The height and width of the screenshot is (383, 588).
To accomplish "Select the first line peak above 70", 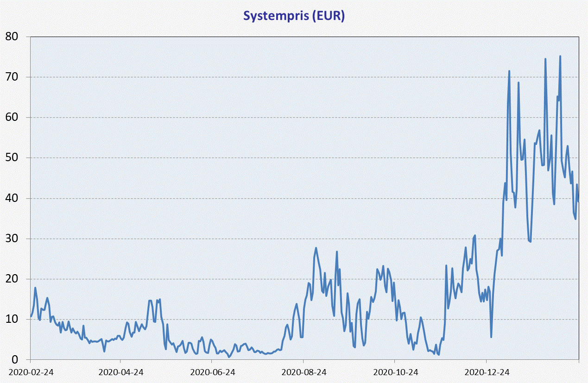I will [x=509, y=71].
